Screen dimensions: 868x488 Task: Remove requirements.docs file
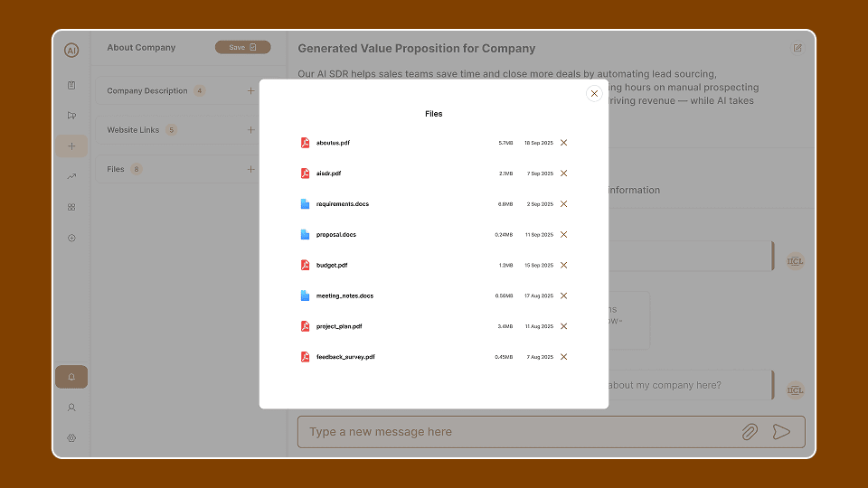click(x=563, y=204)
